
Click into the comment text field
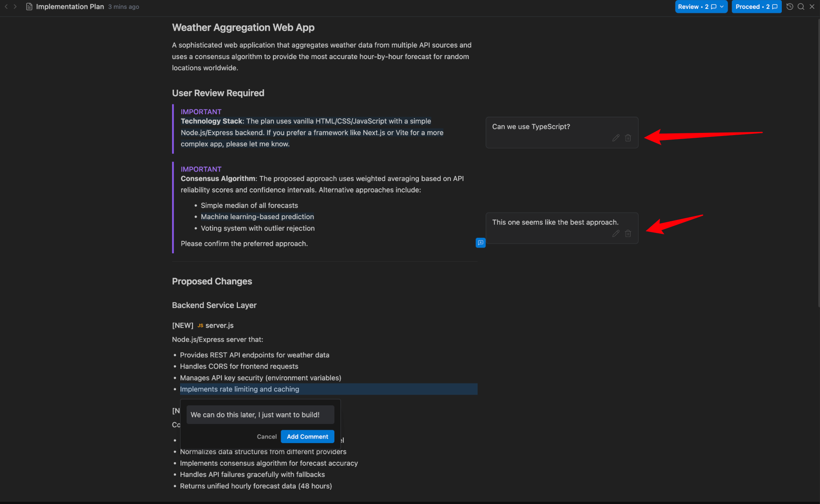pyautogui.click(x=260, y=415)
